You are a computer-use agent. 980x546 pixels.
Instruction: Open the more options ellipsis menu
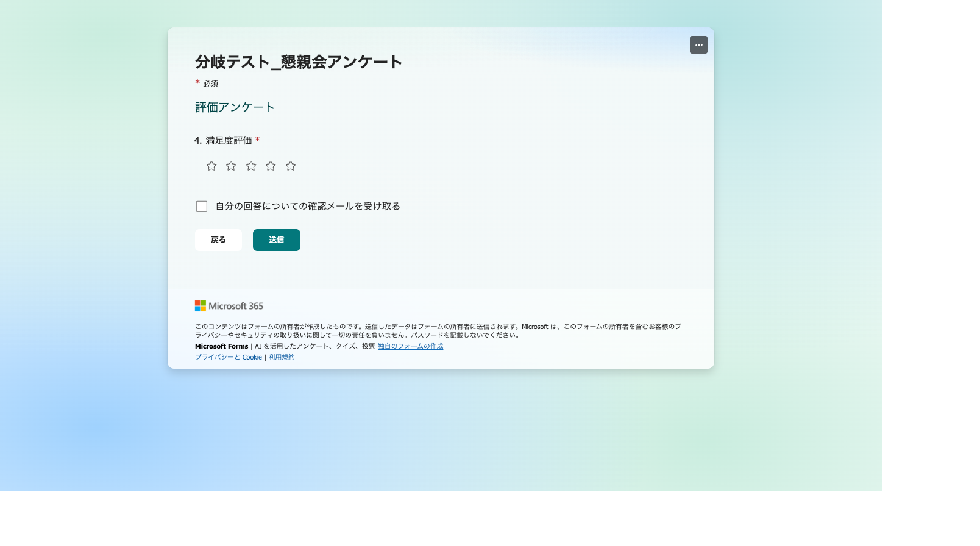click(698, 45)
